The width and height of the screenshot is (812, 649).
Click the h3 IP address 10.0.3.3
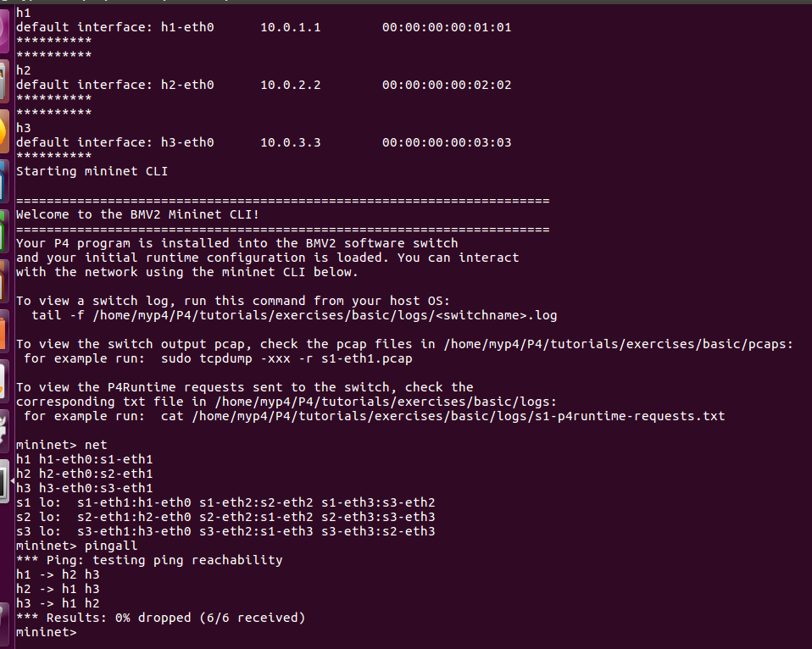290,142
